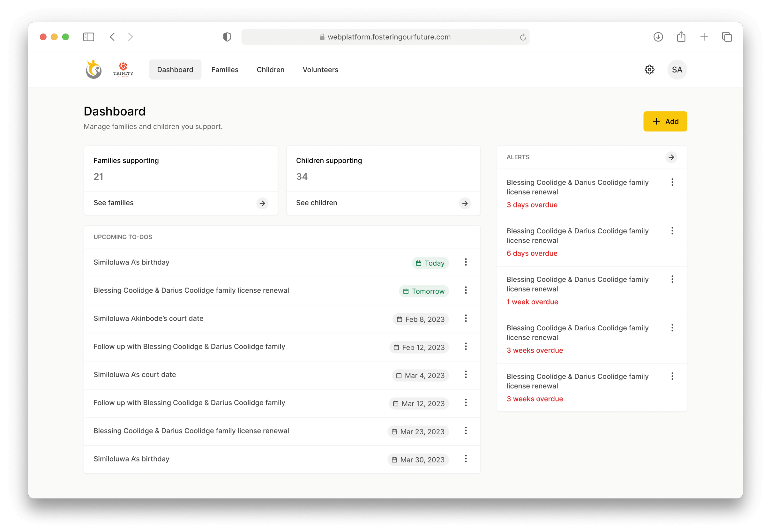Viewport: 771px width, 532px height.
Task: Open options menu for Feb 8 court date
Action: pos(466,318)
